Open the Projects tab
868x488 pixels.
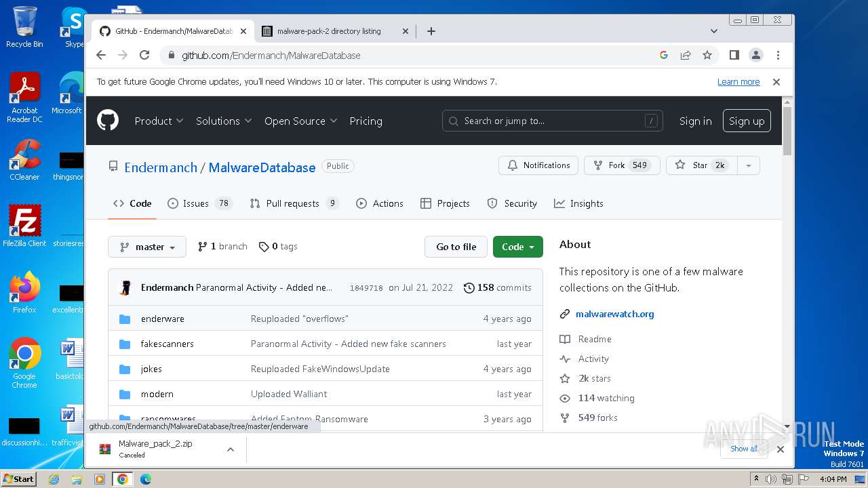445,203
